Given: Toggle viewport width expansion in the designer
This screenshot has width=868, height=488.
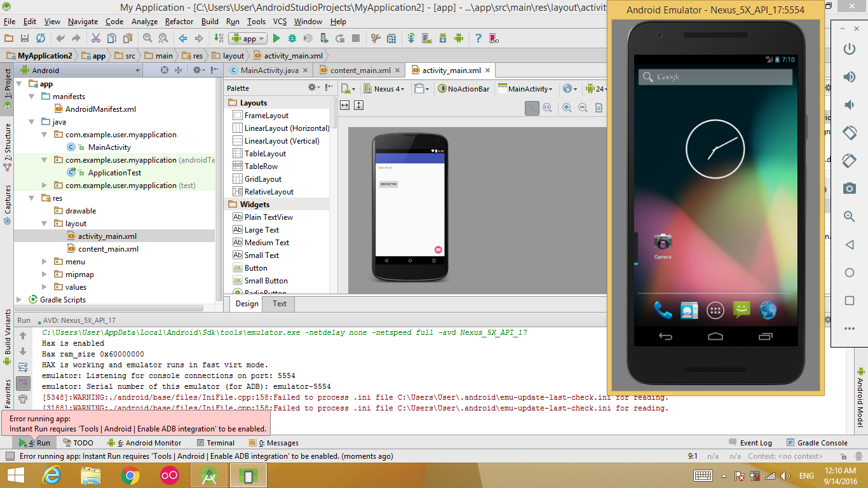Looking at the screenshot, I should click(x=345, y=105).
